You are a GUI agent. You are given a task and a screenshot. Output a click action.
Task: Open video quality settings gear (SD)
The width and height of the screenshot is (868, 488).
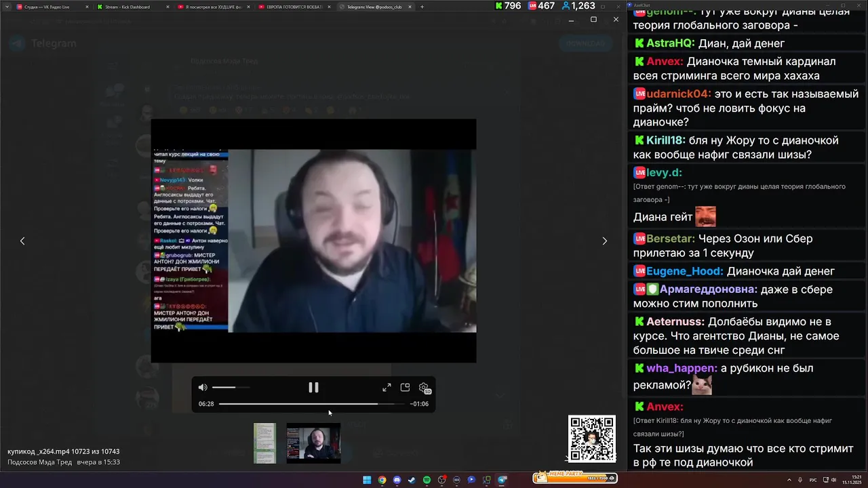[425, 388]
